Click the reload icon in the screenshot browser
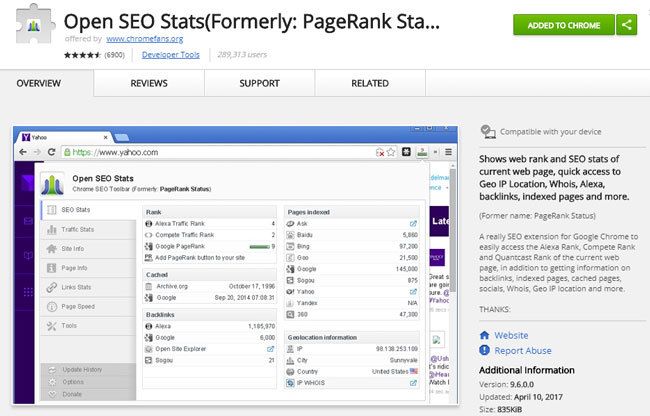The height and width of the screenshot is (416, 650). [x=51, y=152]
